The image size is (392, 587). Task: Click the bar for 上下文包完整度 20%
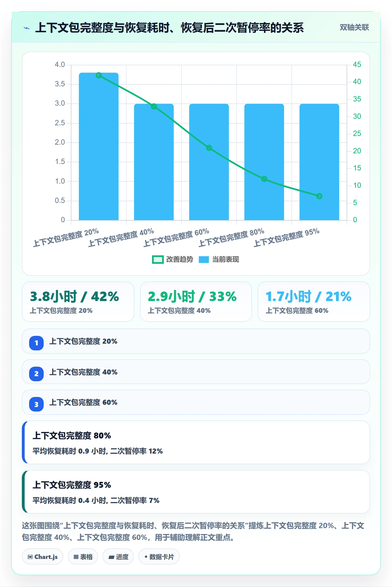click(x=99, y=146)
